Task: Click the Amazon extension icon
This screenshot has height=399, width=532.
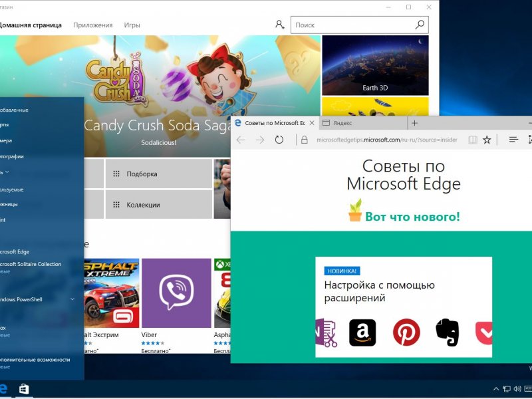Action: point(362,332)
